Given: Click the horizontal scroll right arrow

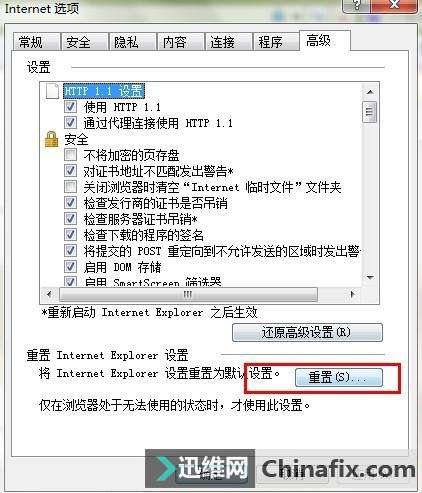Looking at the screenshot, I should click(353, 294).
